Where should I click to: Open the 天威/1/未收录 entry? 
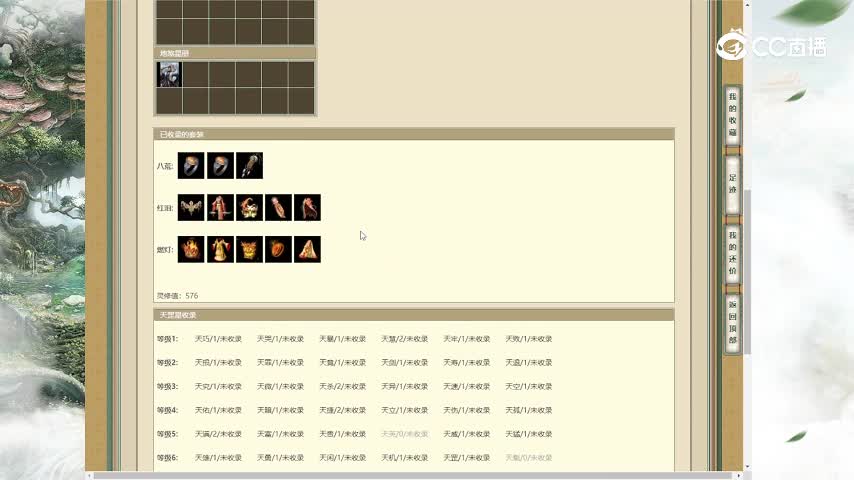coord(466,434)
